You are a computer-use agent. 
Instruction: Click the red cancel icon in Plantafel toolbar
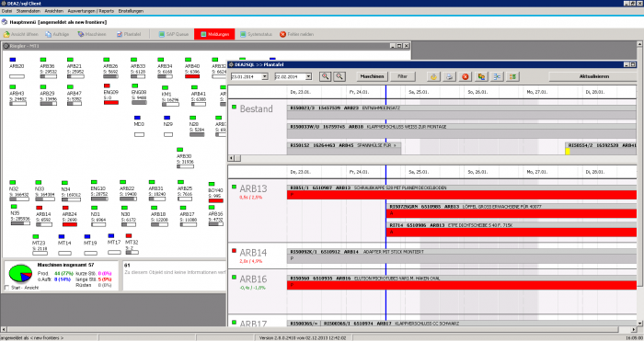(465, 76)
